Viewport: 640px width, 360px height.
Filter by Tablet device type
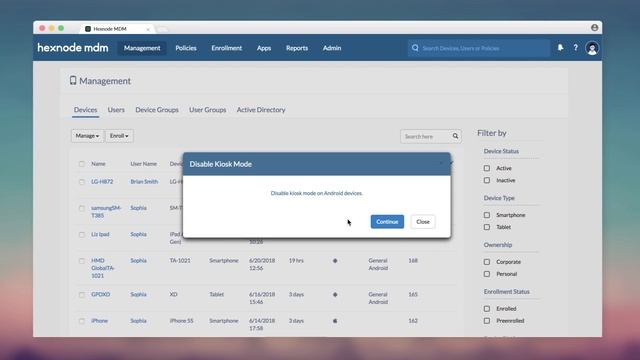[487, 227]
